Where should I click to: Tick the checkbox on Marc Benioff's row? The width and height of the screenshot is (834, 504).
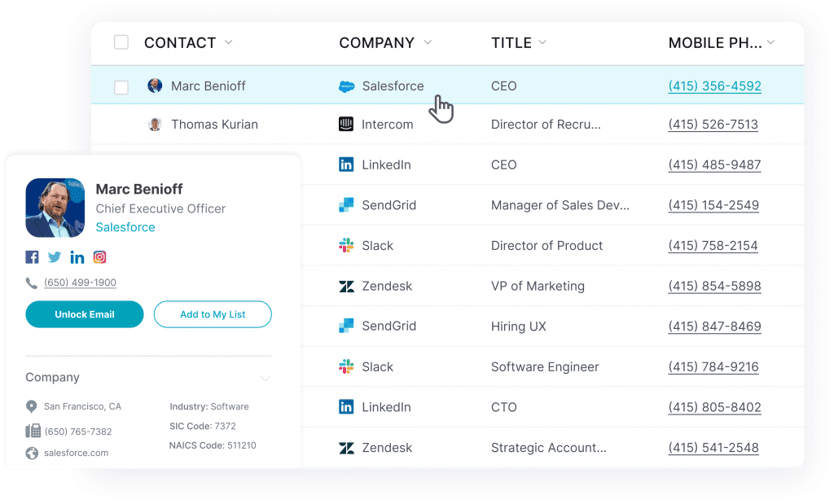pyautogui.click(x=121, y=85)
